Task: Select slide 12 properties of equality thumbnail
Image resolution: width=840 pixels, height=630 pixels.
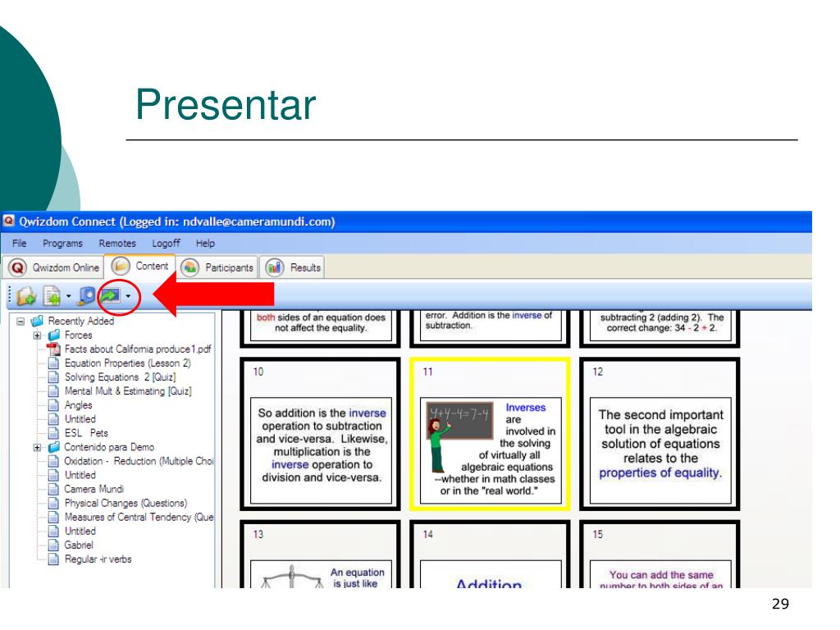Action: click(660, 434)
